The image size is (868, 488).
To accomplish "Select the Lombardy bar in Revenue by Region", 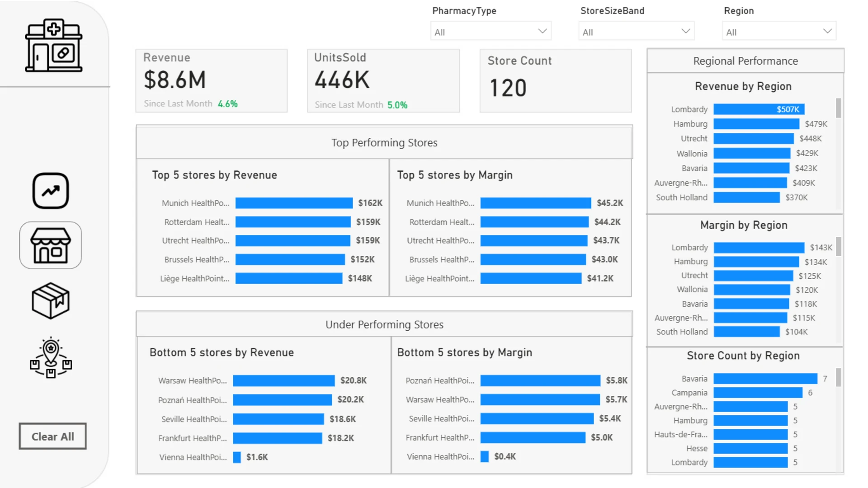I will (x=759, y=109).
